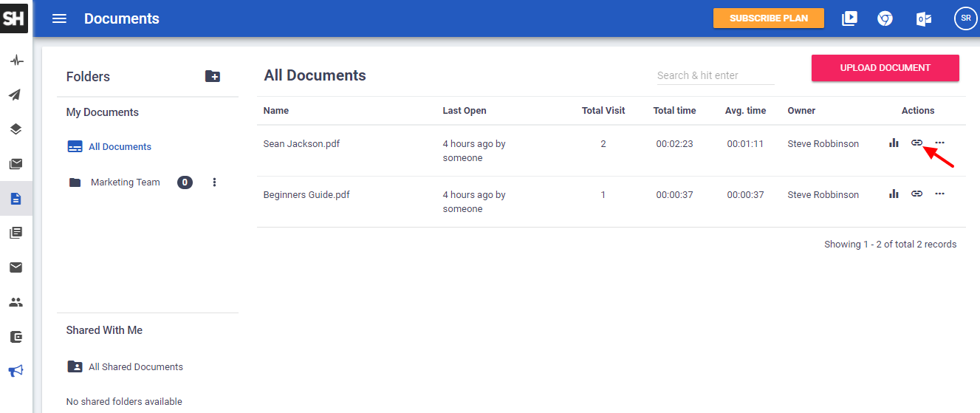
Task: Open the paper plane sidebar icon
Action: click(x=16, y=95)
